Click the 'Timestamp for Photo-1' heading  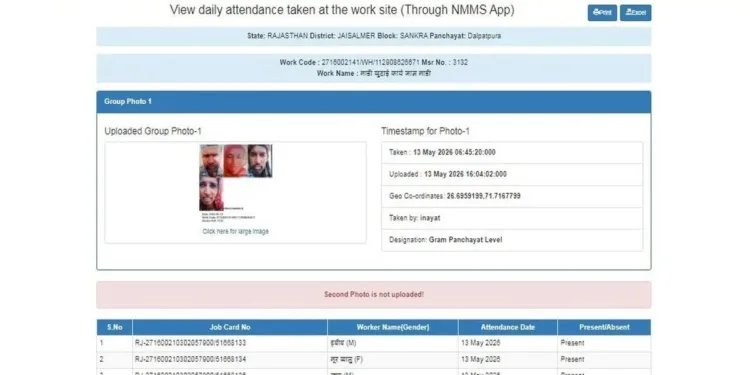(x=426, y=132)
